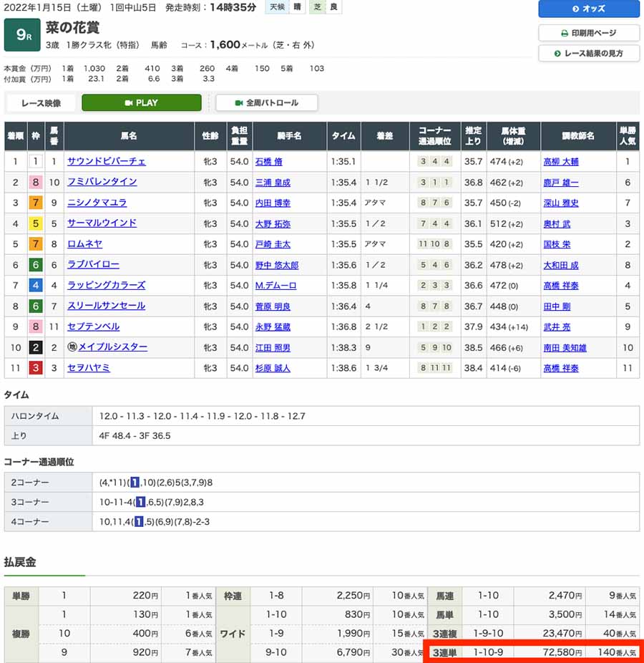Open trainer 大和田 成 link

pyautogui.click(x=561, y=265)
